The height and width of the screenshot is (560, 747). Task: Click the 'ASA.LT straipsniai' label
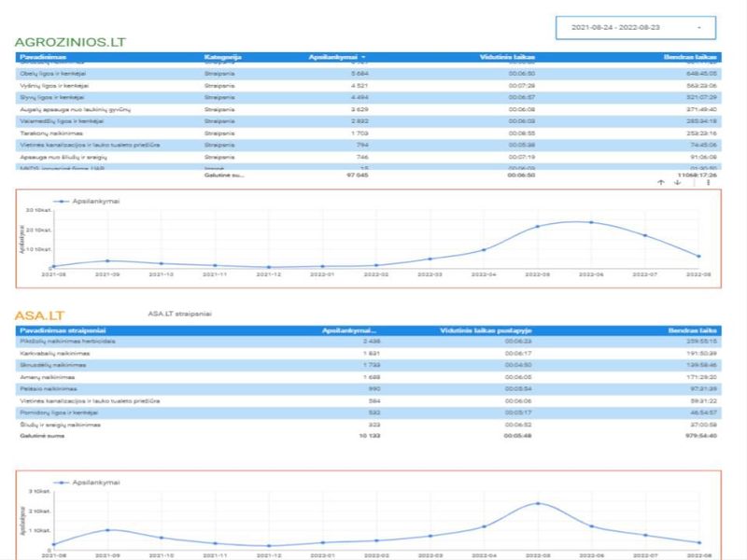pos(179,314)
